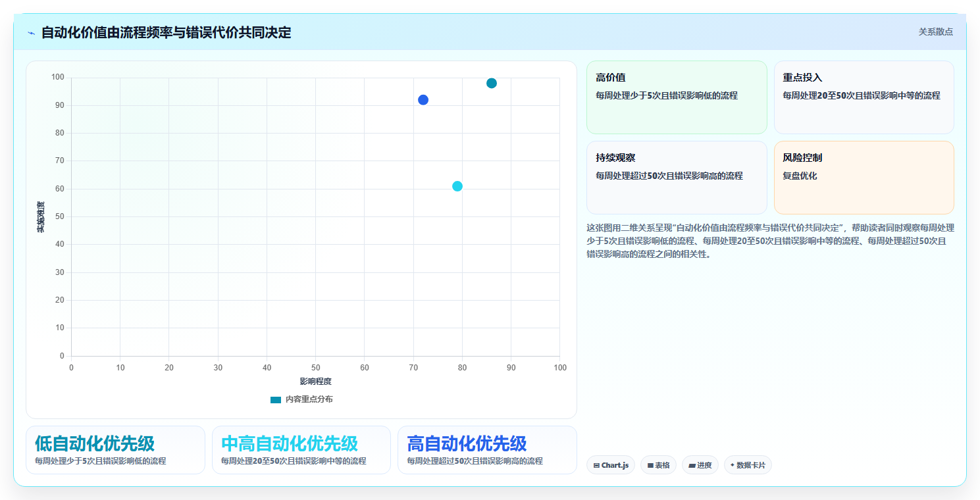980x500 pixels.
Task: Click the Chart.js tag icon
Action: click(596, 465)
